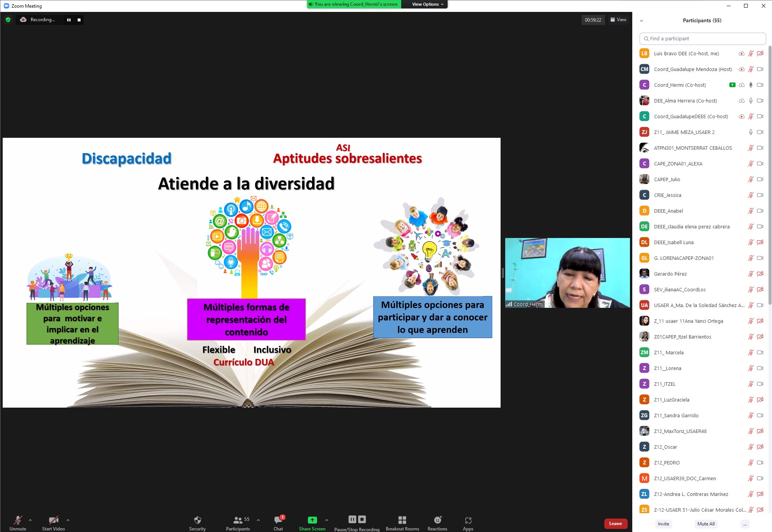Click DEE_Alma Herrera's video camera icon

[760, 101]
